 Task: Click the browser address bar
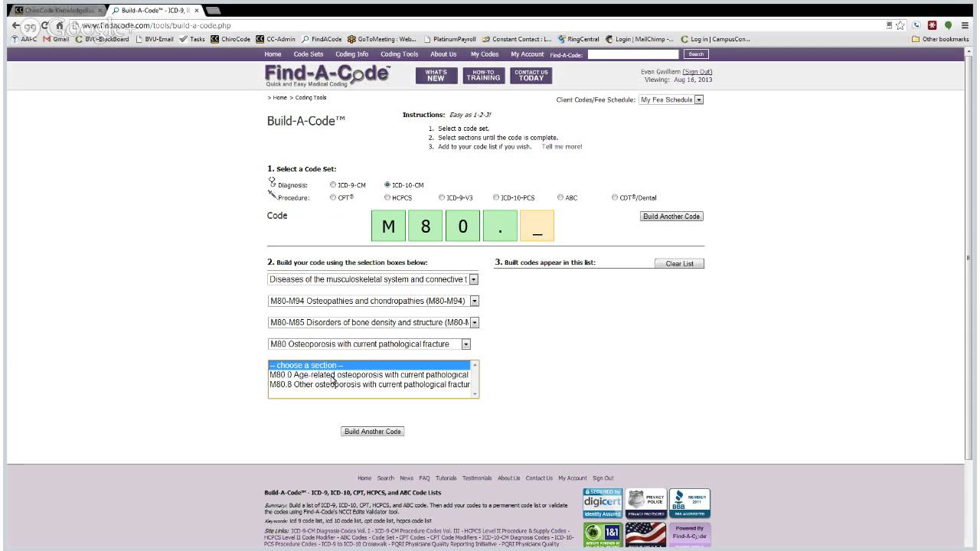(x=475, y=25)
